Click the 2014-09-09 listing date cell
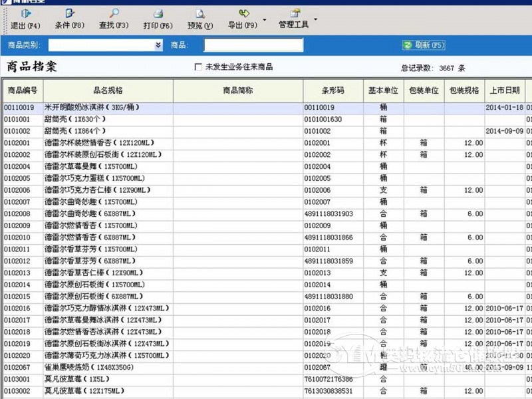This screenshot has height=399, width=532. pos(505,131)
